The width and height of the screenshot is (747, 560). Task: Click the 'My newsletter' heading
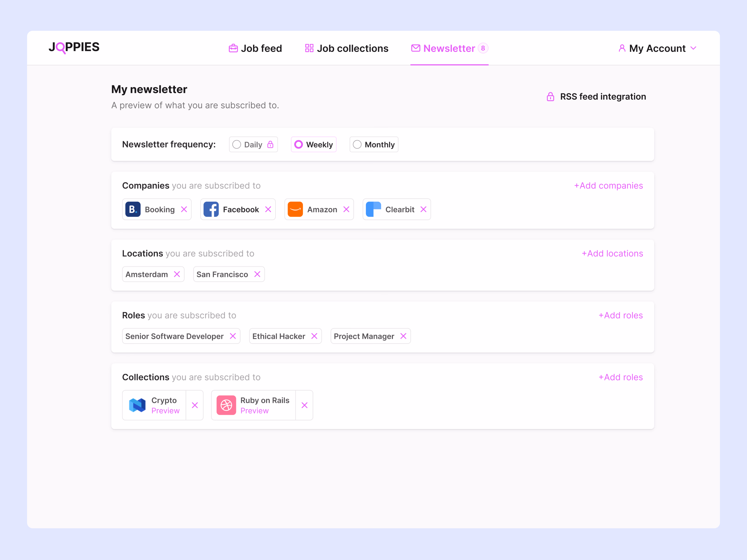click(x=149, y=89)
